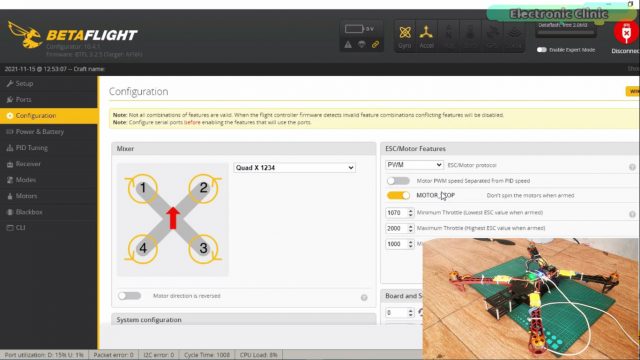The image size is (640, 360).
Task: Click the Cycle Time status entry
Action: click(x=207, y=355)
